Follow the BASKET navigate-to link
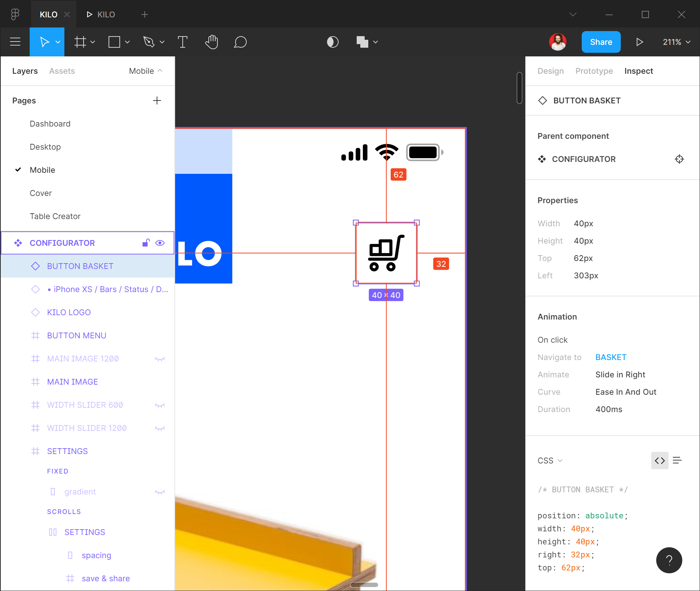The image size is (700, 591). click(611, 357)
